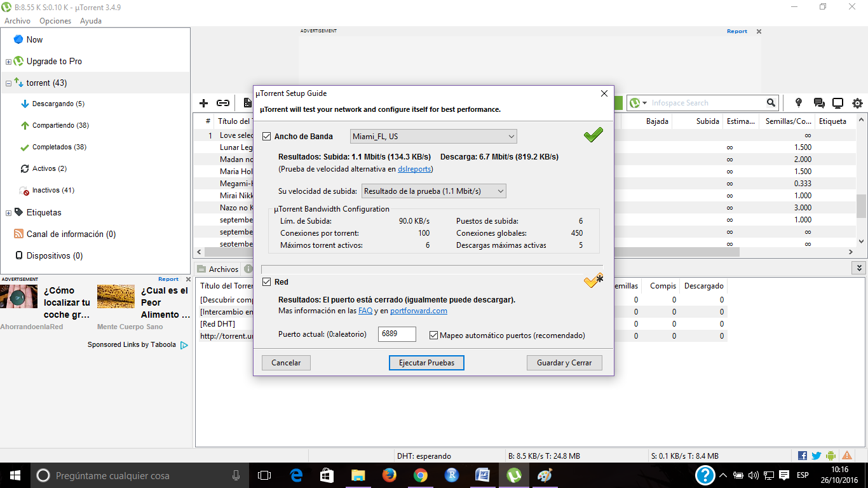Viewport: 868px width, 488px height.
Task: Open Word from taskbar
Action: [482, 475]
